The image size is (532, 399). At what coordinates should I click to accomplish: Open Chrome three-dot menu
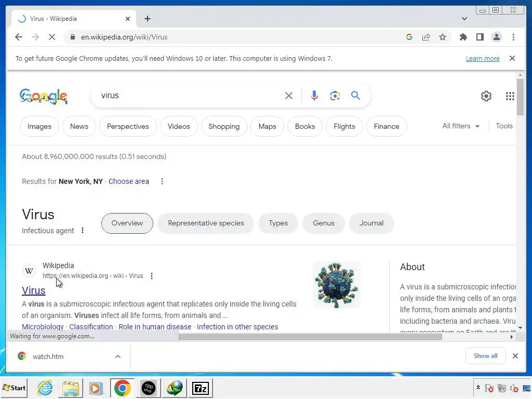click(x=513, y=37)
